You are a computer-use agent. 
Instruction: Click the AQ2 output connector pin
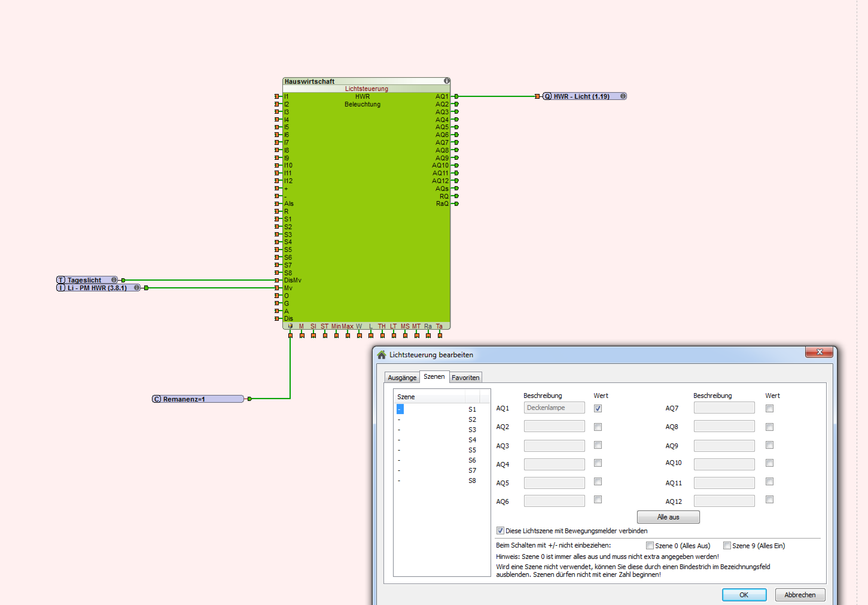pos(456,104)
